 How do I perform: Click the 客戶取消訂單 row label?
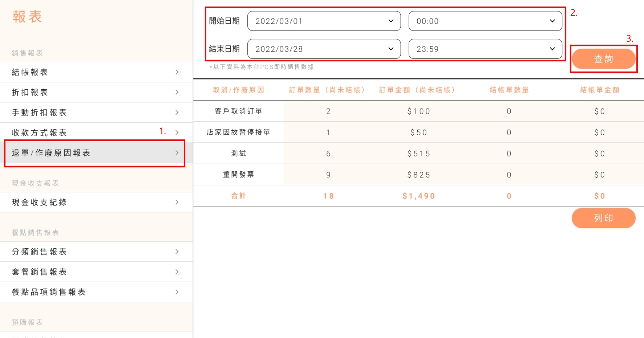point(238,111)
